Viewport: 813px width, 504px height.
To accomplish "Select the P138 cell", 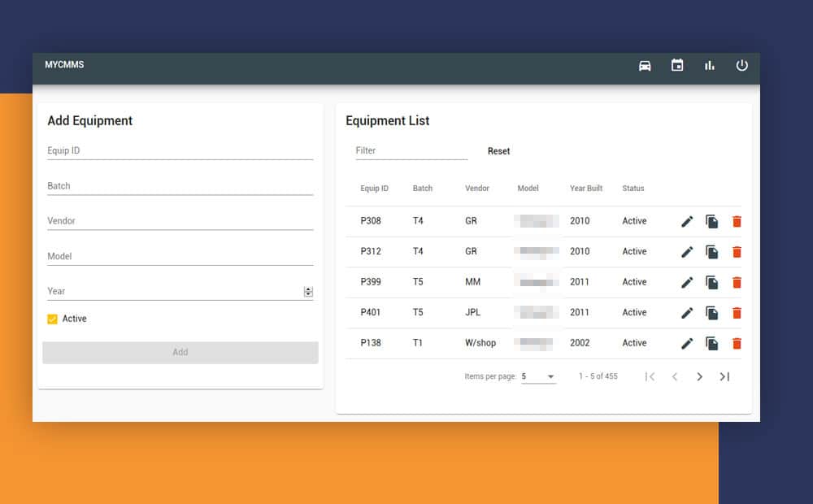I will pos(371,343).
